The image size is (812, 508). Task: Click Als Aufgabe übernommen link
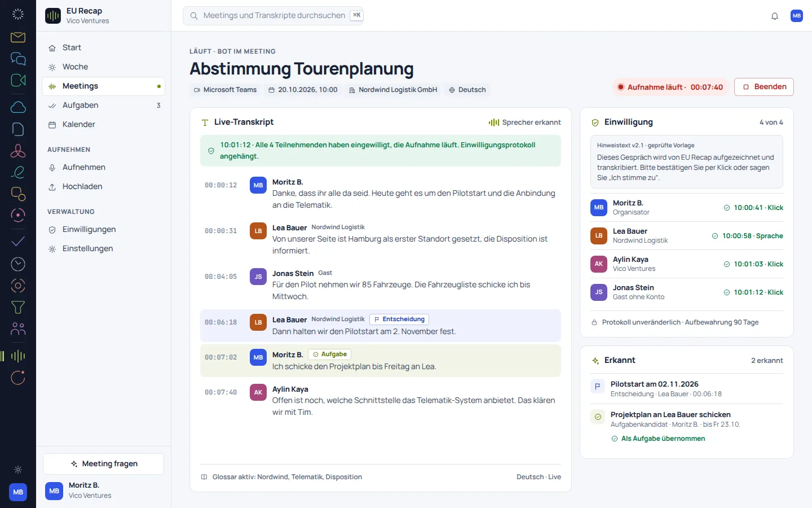click(659, 439)
